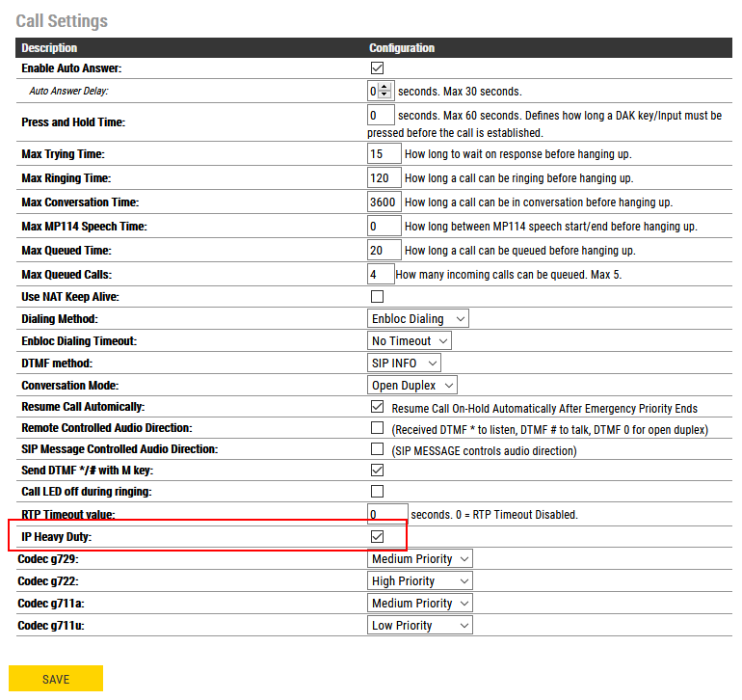Increase Auto Answer Delay with stepper arrow

point(385,88)
